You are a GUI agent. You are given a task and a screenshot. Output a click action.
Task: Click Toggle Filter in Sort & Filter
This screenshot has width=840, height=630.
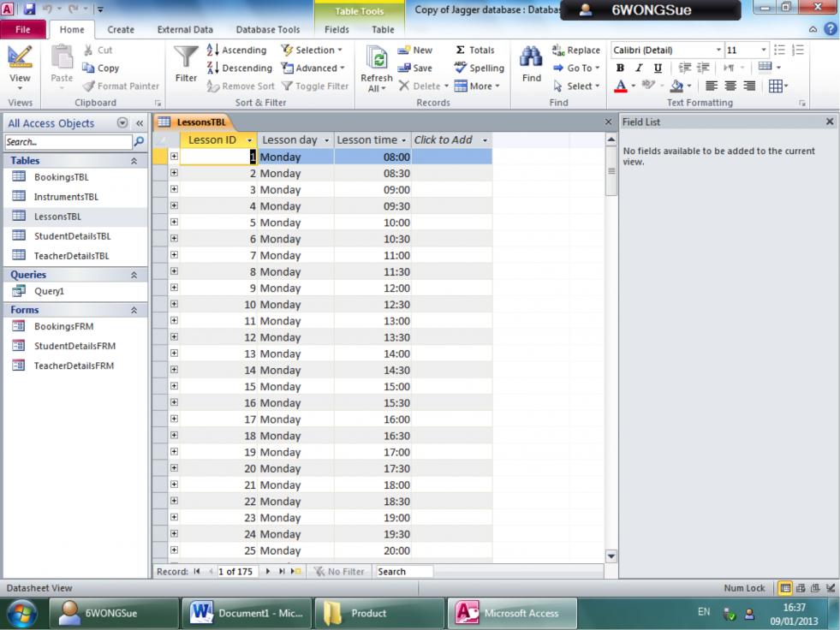coord(314,86)
